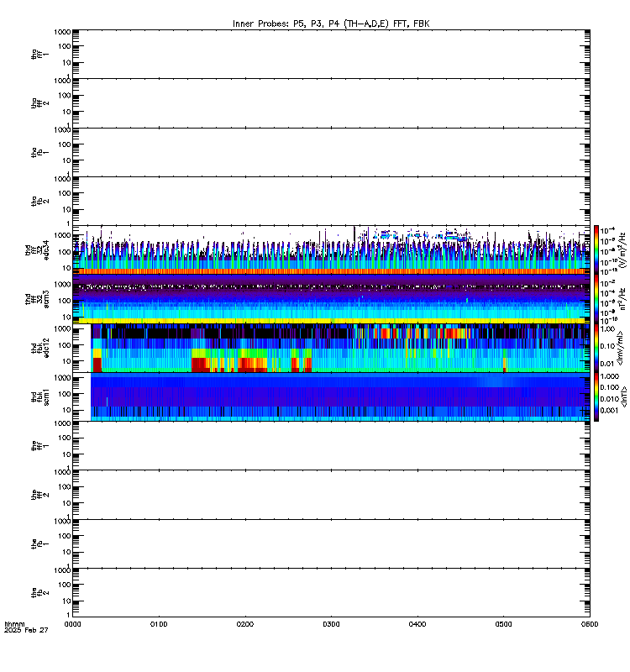Click the "the fff 2" panel label
This screenshot has height=672, width=630.
click(39, 495)
